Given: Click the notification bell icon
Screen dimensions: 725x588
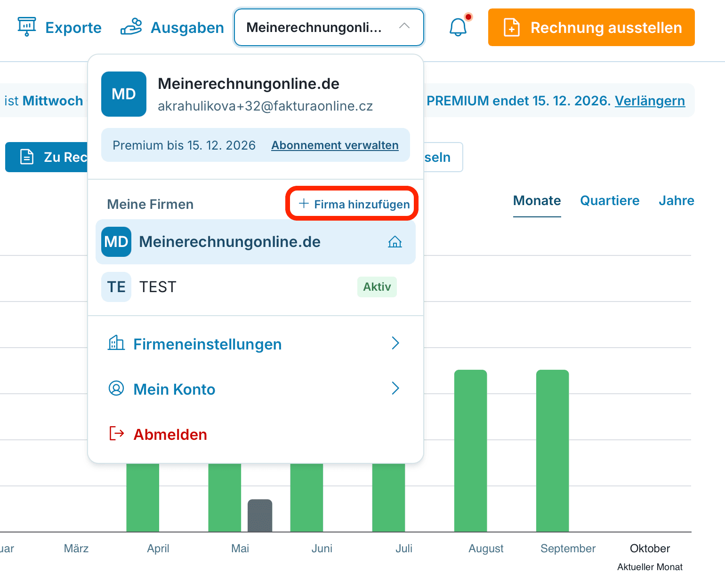Looking at the screenshot, I should coord(458,27).
